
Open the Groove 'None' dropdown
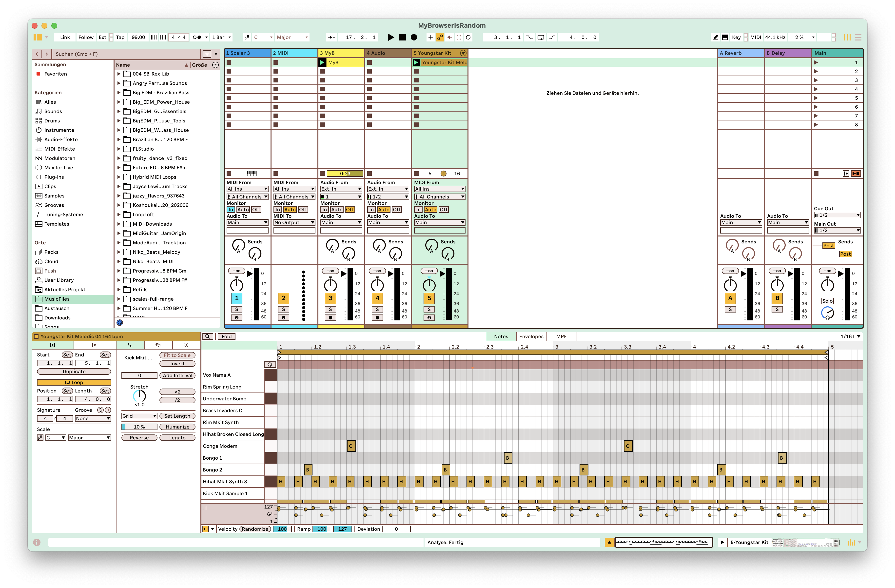coord(93,419)
